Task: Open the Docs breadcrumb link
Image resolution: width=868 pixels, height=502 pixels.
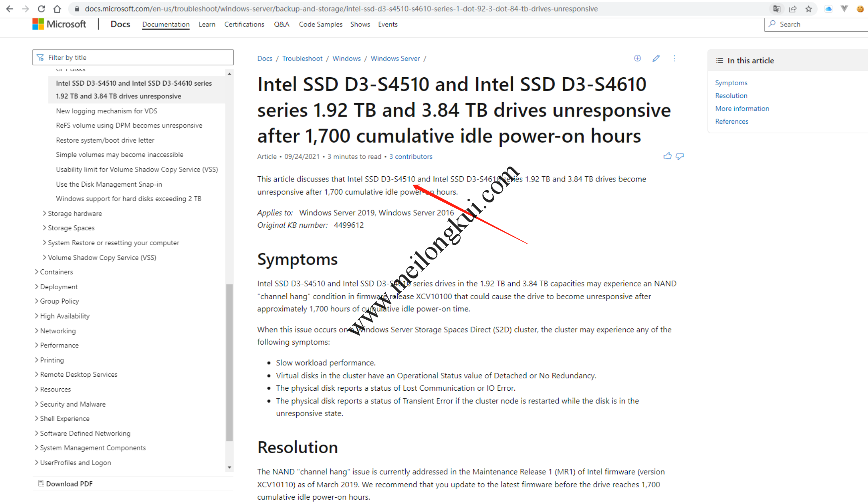Action: tap(264, 58)
